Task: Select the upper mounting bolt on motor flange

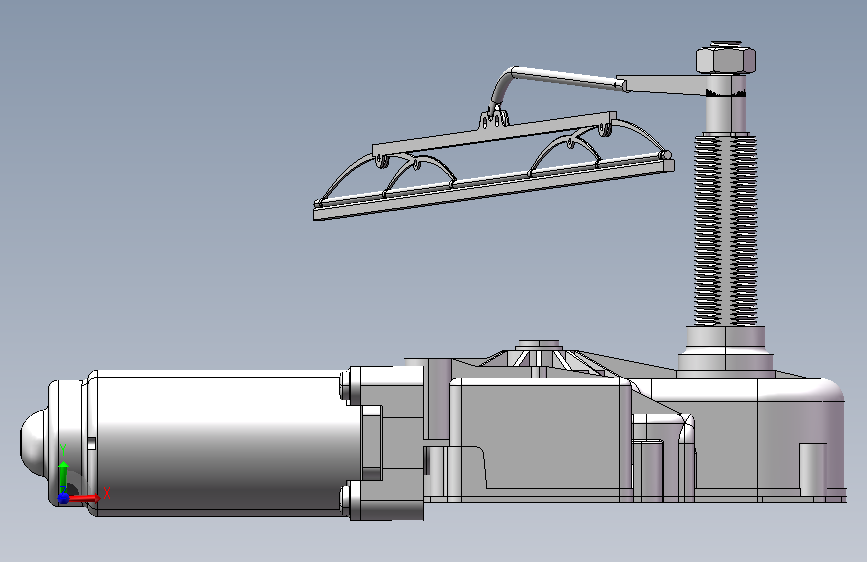Action: click(345, 385)
